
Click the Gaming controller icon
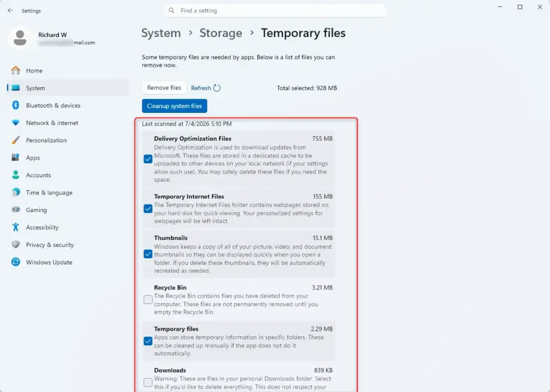pos(16,209)
